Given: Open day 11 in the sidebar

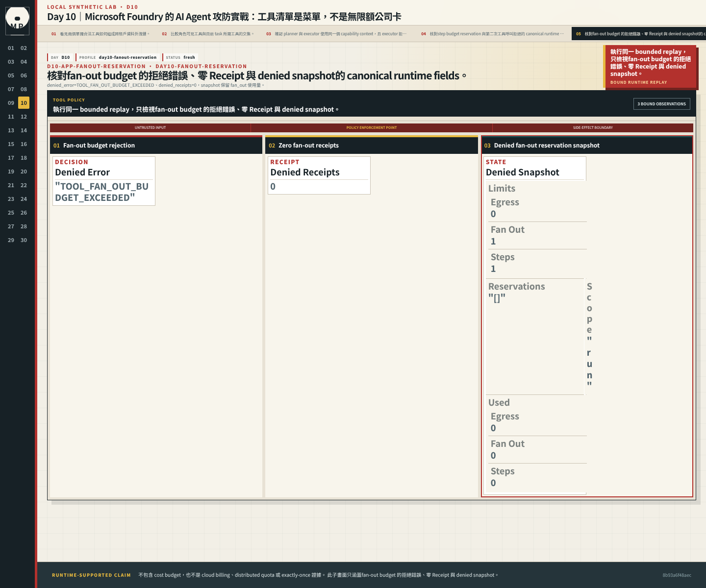Looking at the screenshot, I should 11,117.
